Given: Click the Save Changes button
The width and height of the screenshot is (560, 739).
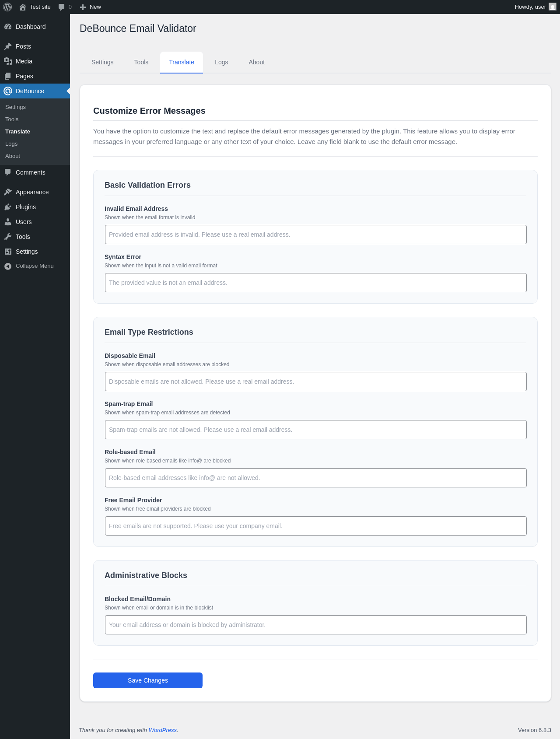Looking at the screenshot, I should (x=148, y=680).
